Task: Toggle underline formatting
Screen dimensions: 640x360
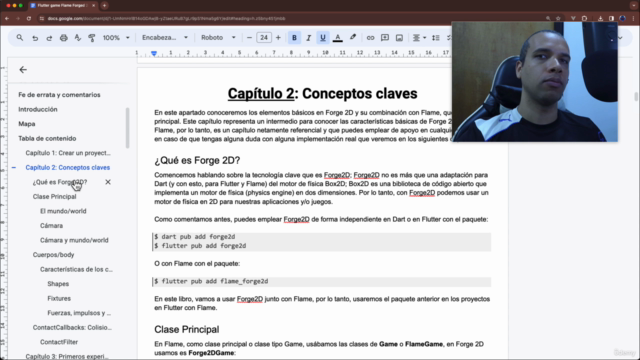Action: 323,38
